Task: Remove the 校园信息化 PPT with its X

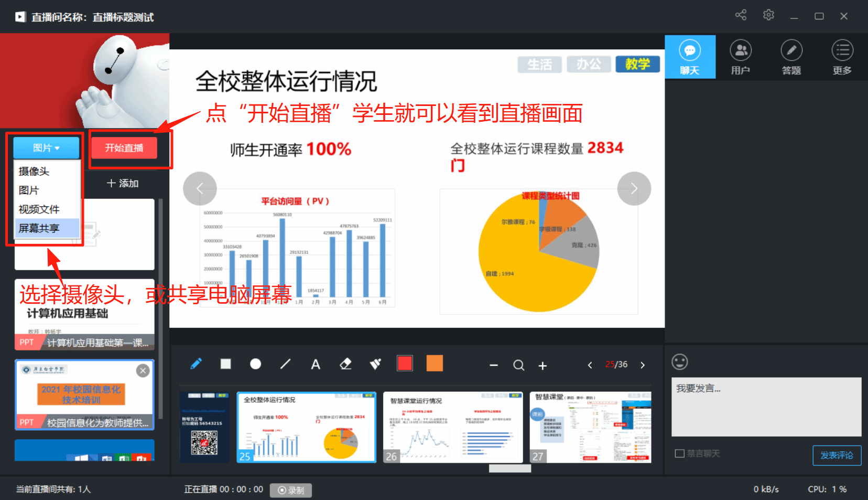Action: [x=143, y=371]
